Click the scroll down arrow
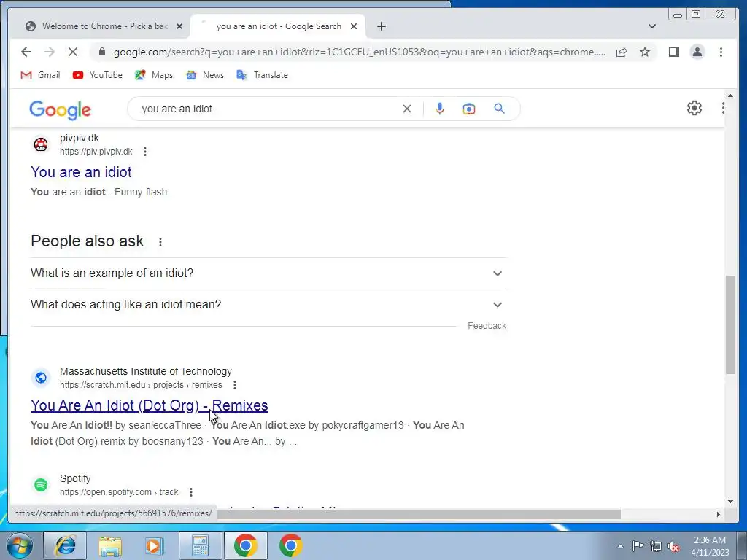Screen dimensions: 747x560 coord(730,501)
